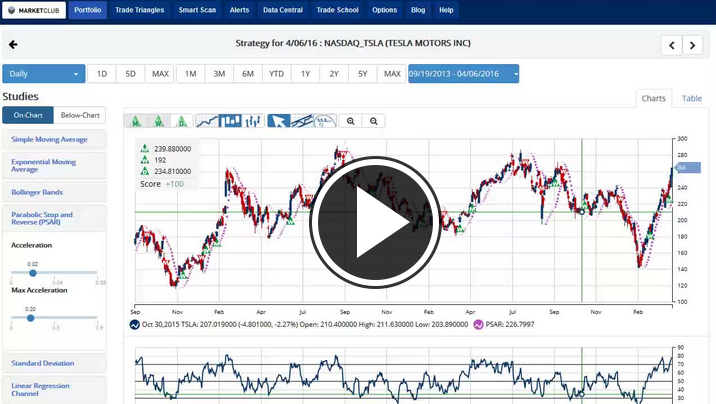Switch to the Table tab
Image resolution: width=716 pixels, height=404 pixels.
point(691,98)
